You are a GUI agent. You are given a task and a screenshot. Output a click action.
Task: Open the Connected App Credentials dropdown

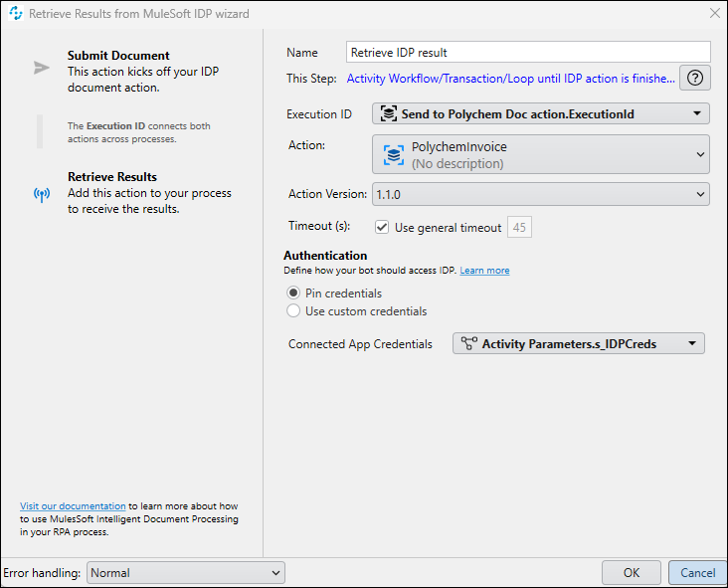click(579, 343)
